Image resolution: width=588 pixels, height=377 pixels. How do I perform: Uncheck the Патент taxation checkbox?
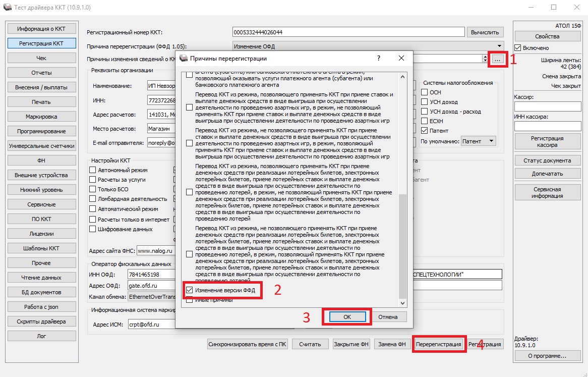point(425,131)
